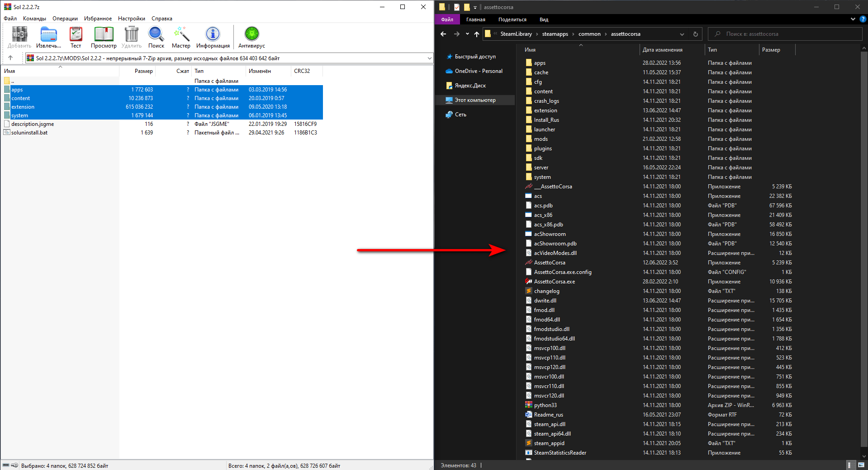Open Быстрый доступ in navigation pane
The image size is (868, 470).
(475, 57)
